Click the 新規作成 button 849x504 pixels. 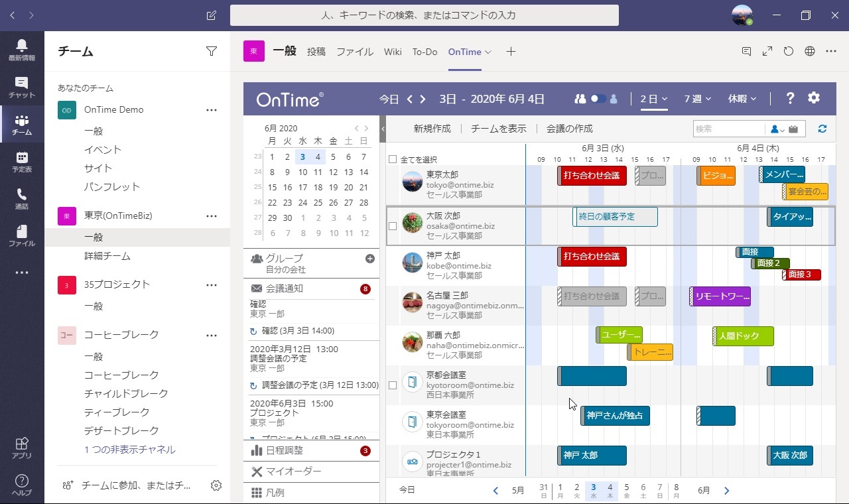432,129
